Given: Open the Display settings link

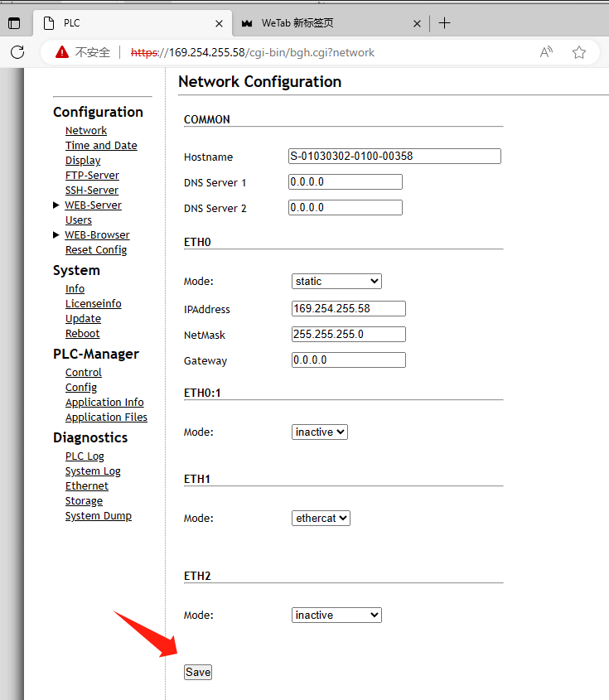Looking at the screenshot, I should pos(83,160).
